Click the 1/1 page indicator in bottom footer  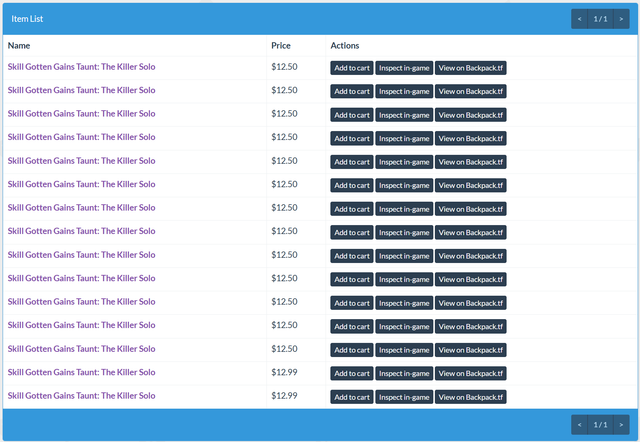point(600,425)
